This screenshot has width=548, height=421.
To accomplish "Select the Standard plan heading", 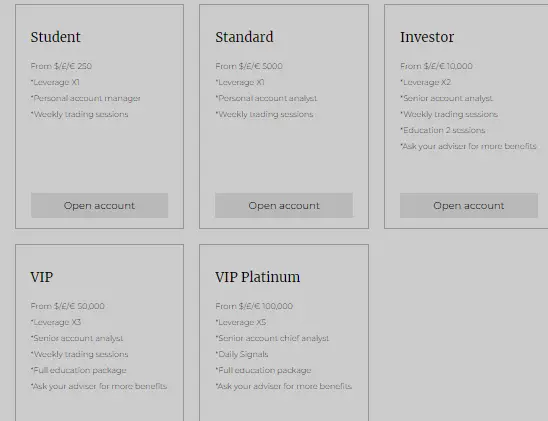I will [244, 37].
